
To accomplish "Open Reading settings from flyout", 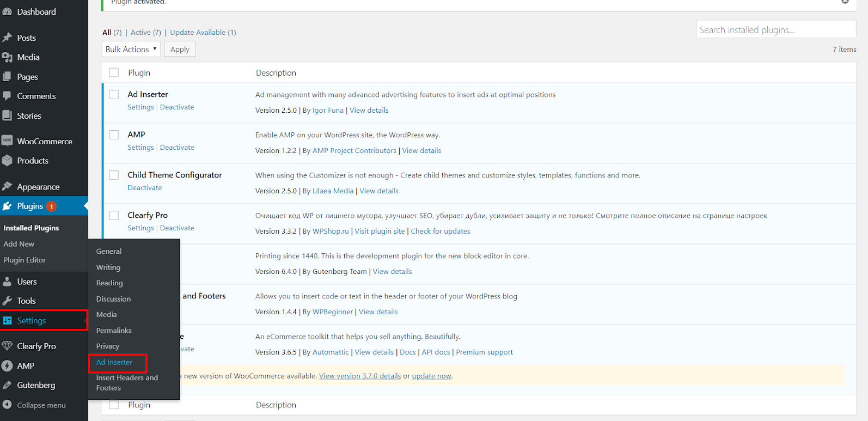I will [x=109, y=283].
